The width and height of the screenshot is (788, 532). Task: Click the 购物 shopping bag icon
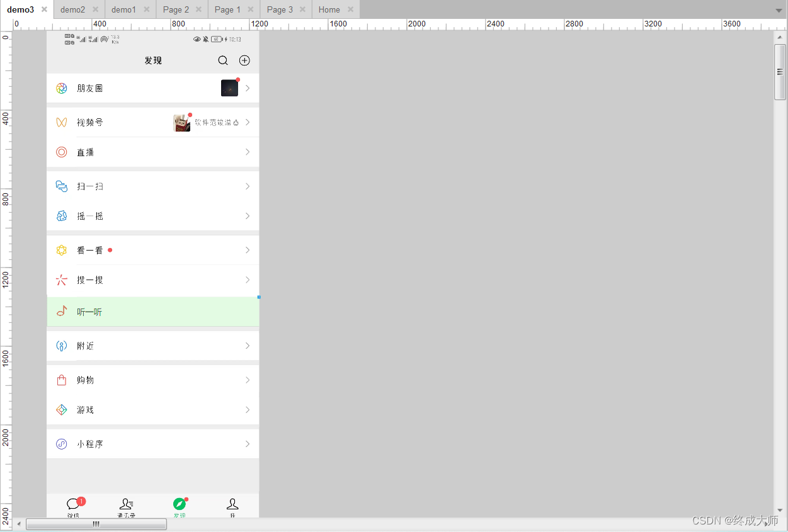(61, 380)
